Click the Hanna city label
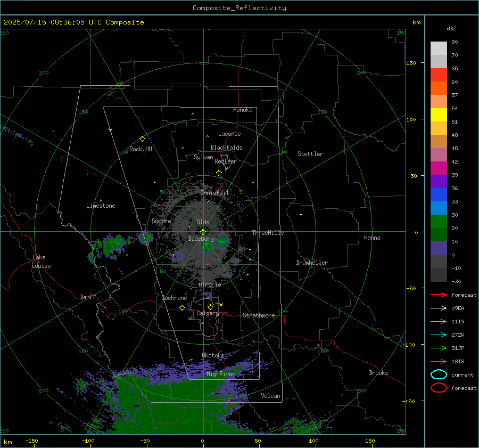 [x=372, y=238]
